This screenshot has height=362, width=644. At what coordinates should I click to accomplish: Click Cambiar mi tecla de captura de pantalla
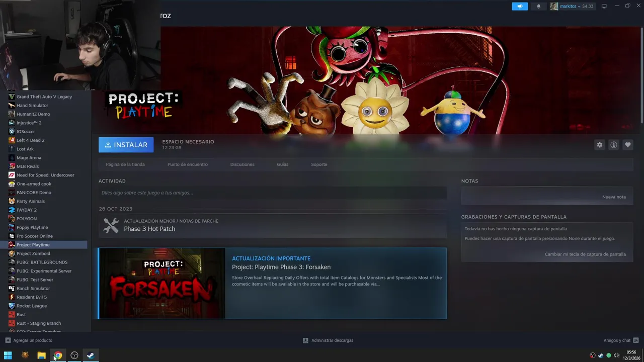585,254
